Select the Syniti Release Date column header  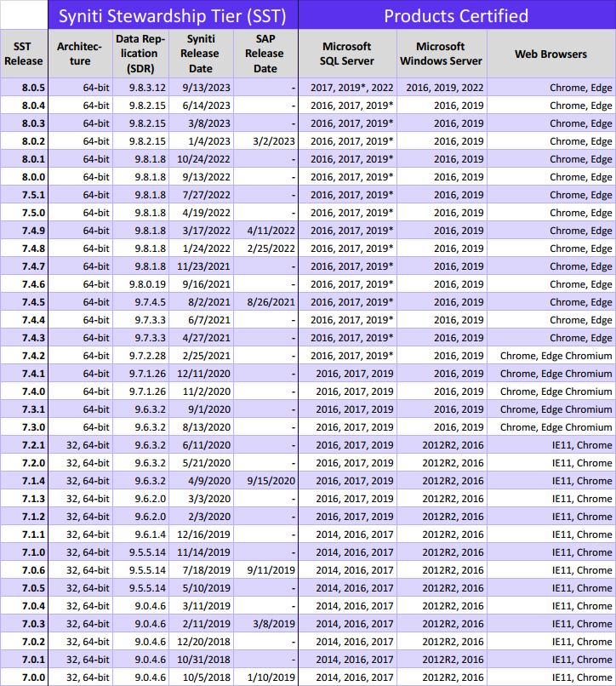click(x=201, y=54)
